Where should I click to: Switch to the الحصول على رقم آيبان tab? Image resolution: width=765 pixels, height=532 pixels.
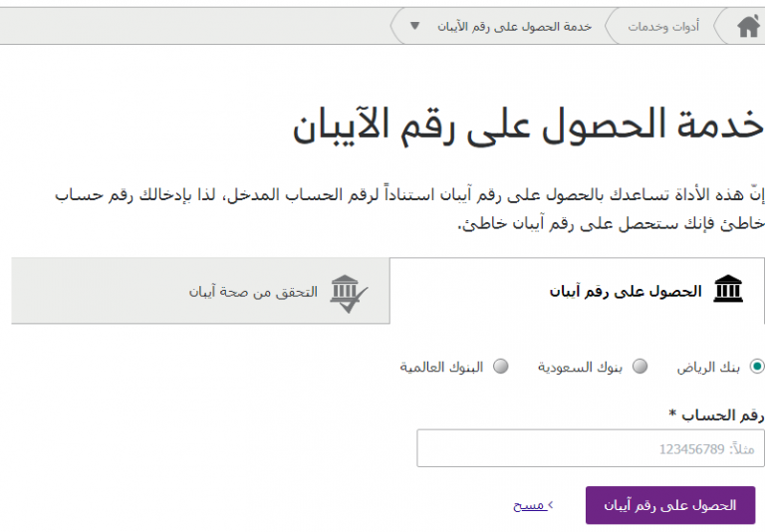point(577,291)
